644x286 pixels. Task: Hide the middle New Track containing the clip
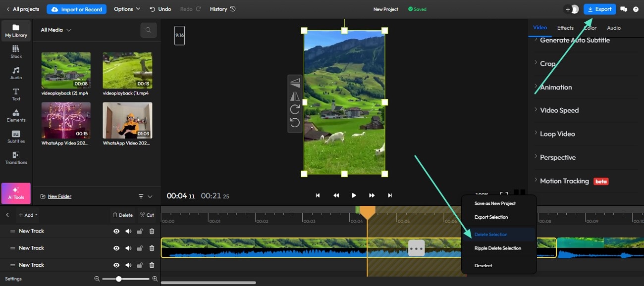pyautogui.click(x=116, y=248)
